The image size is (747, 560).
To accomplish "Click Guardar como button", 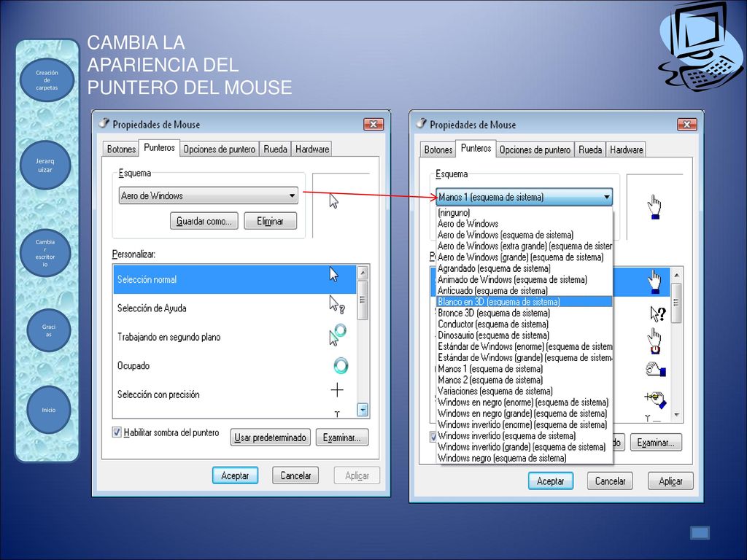I will (204, 221).
